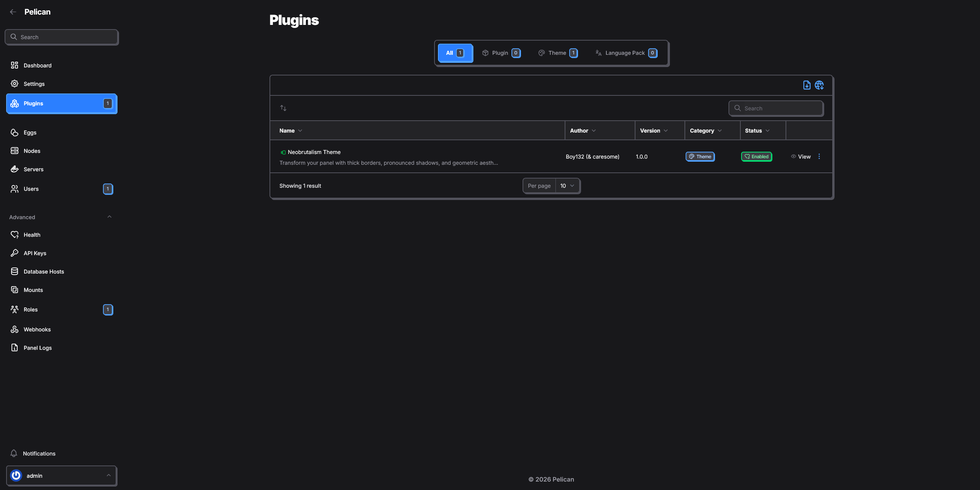The image size is (980, 490).
Task: Sort the table by Version column
Action: click(654, 131)
